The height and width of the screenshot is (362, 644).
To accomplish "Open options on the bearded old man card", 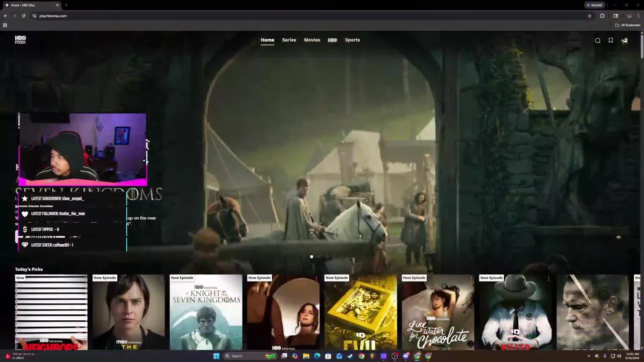I will 626,278.
